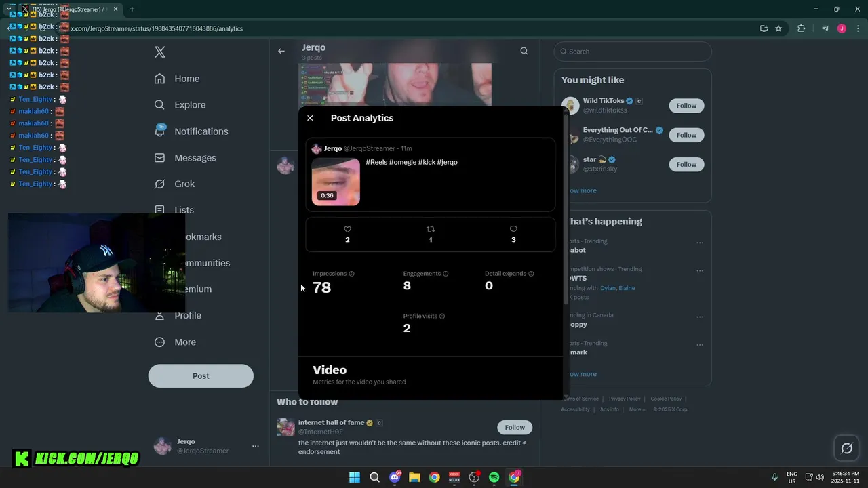The height and width of the screenshot is (488, 868).
Task: Click Impressions info icon
Action: [x=351, y=274]
